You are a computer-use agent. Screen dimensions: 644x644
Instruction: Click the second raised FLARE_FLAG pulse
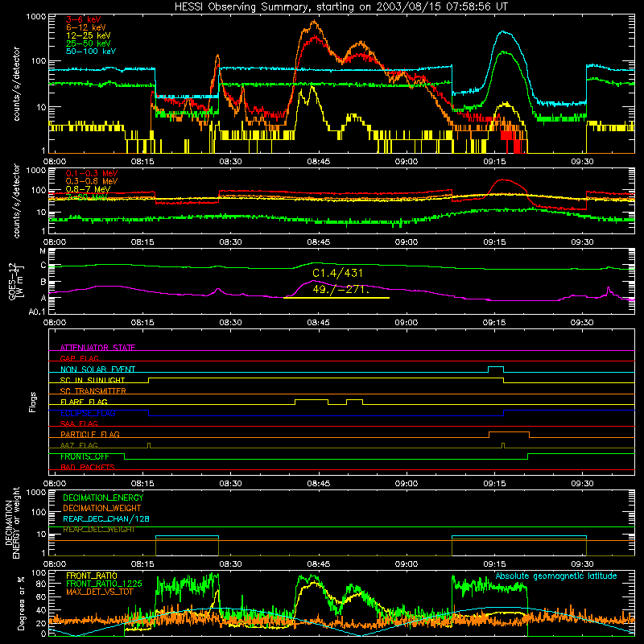(x=354, y=399)
